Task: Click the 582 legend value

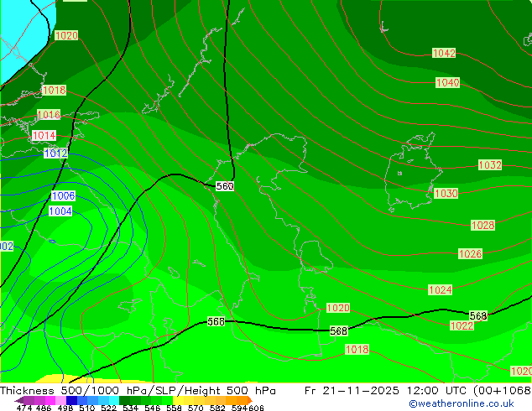Action: (x=217, y=408)
